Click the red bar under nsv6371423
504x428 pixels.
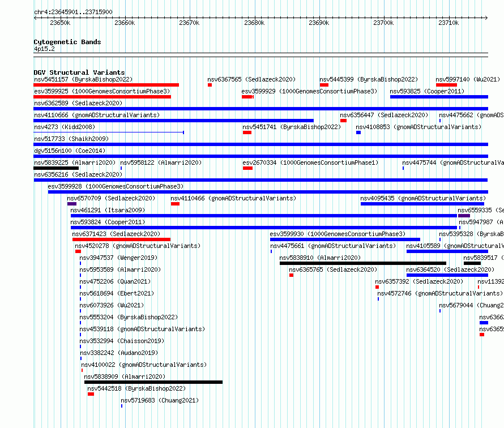pos(122,239)
